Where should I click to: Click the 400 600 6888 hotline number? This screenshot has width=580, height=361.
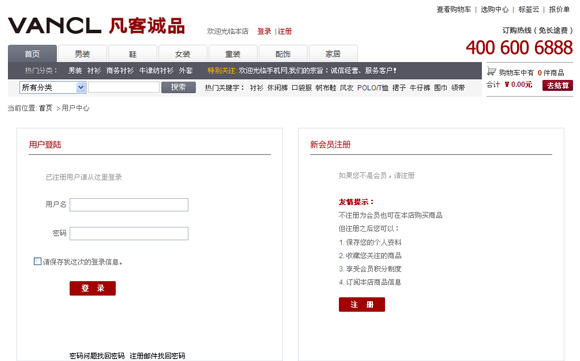519,48
